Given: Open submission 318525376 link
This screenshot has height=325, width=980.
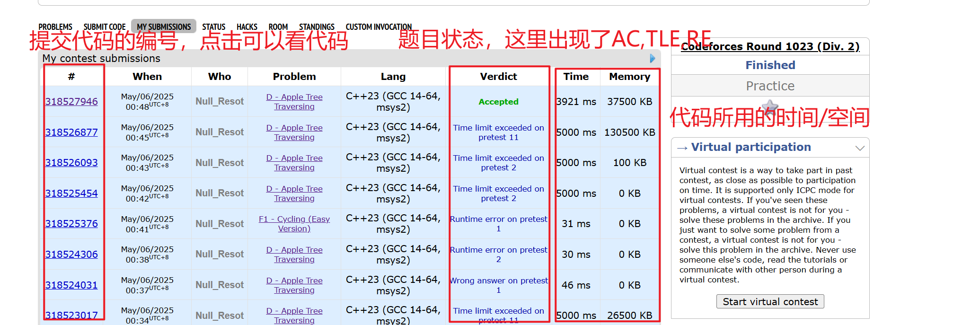Looking at the screenshot, I should click(71, 224).
